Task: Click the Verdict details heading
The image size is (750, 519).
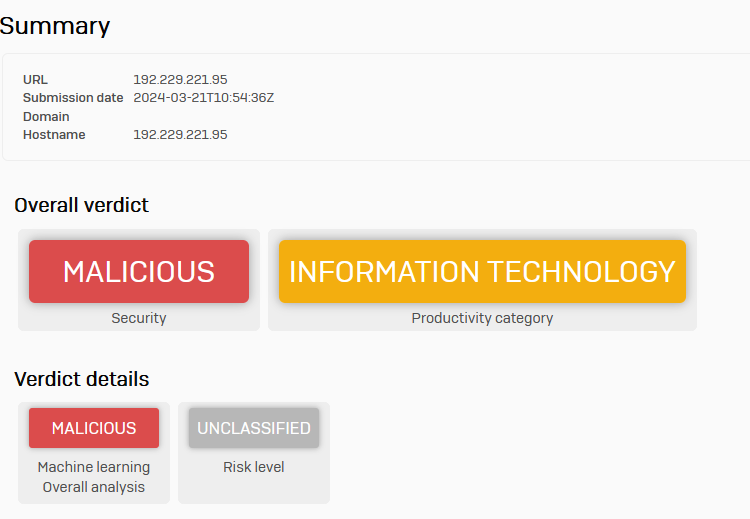Action: [x=81, y=379]
